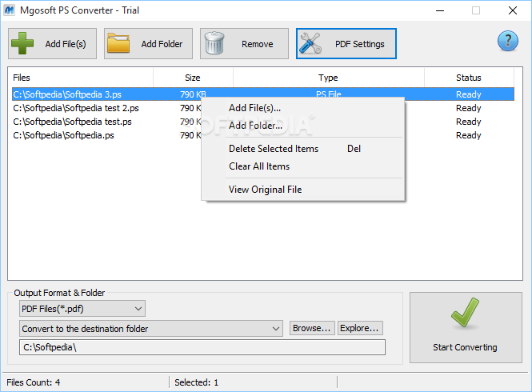532x392 pixels.
Task: Click the Remove toolbar label
Action: [x=257, y=44]
